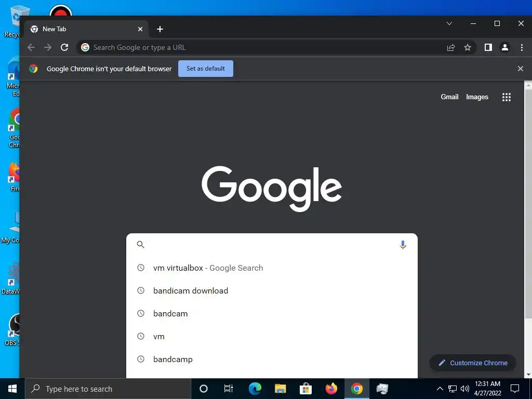Focus the Google search text field
The width and height of the screenshot is (532, 399).
(x=271, y=244)
